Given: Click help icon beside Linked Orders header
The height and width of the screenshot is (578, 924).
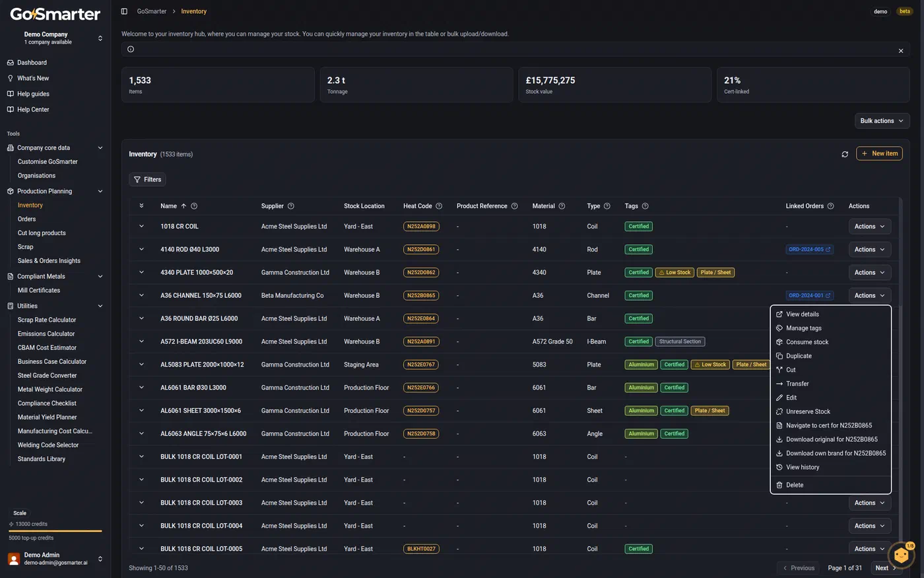Looking at the screenshot, I should [831, 206].
